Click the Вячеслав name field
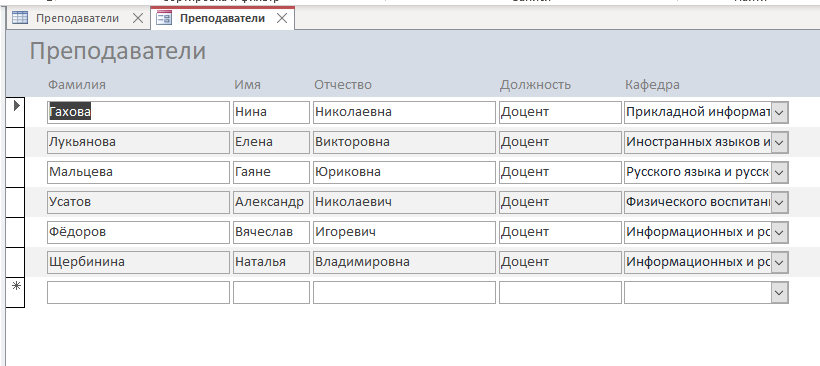 point(271,233)
